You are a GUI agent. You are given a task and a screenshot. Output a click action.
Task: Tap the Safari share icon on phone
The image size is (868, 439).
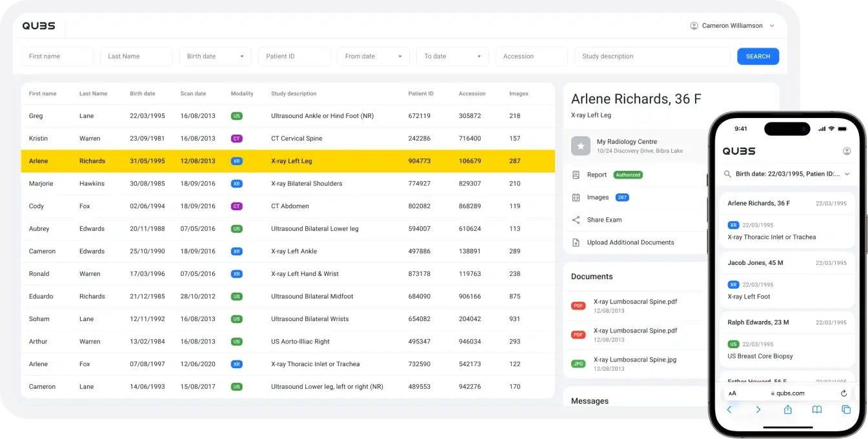(x=787, y=409)
